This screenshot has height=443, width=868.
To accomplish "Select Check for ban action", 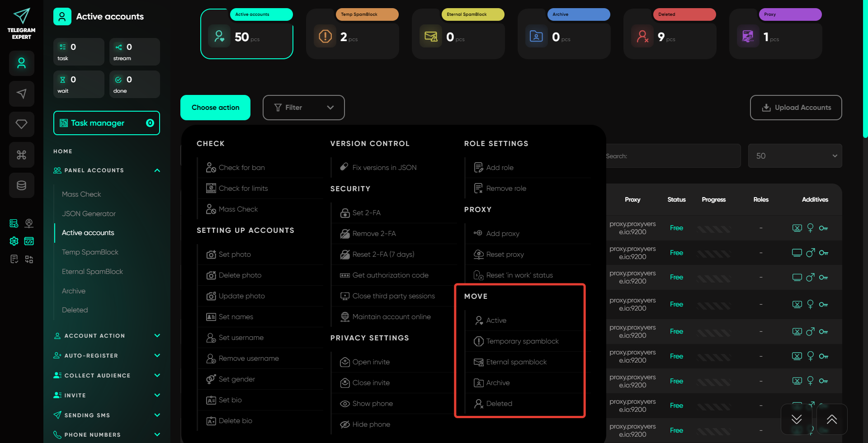I will pos(241,168).
